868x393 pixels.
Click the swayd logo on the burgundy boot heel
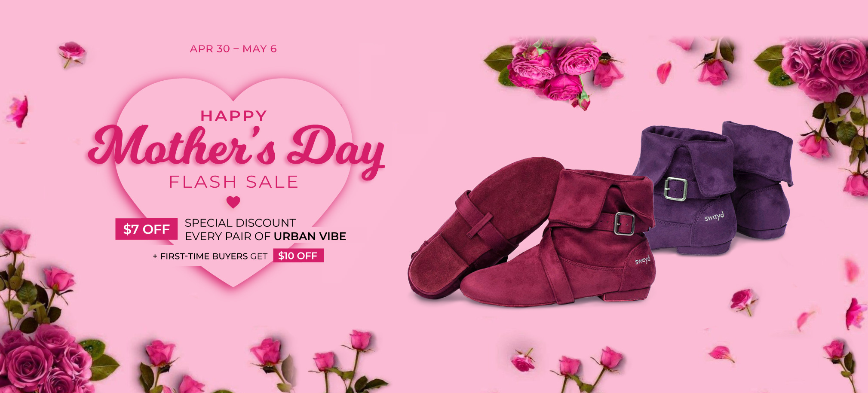tap(643, 260)
